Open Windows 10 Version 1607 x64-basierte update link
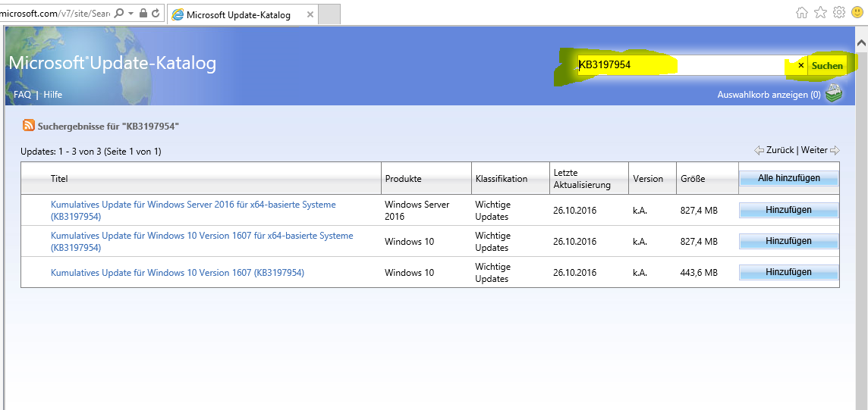Screen dimensions: 868x410 pyautogui.click(x=202, y=241)
